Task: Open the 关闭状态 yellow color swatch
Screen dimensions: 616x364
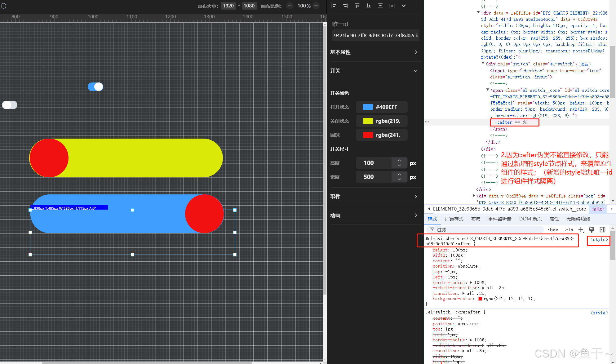Action: (x=368, y=121)
